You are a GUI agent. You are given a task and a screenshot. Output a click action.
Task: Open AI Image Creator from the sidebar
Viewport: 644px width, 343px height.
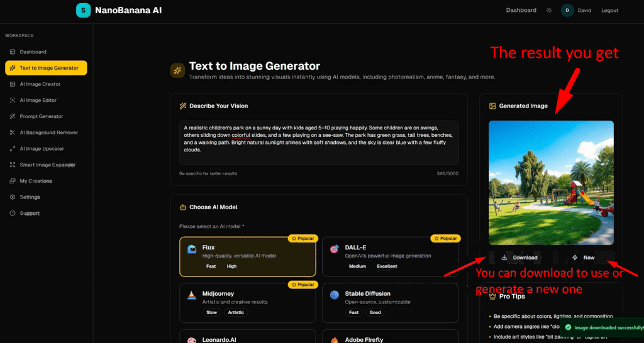click(46, 84)
